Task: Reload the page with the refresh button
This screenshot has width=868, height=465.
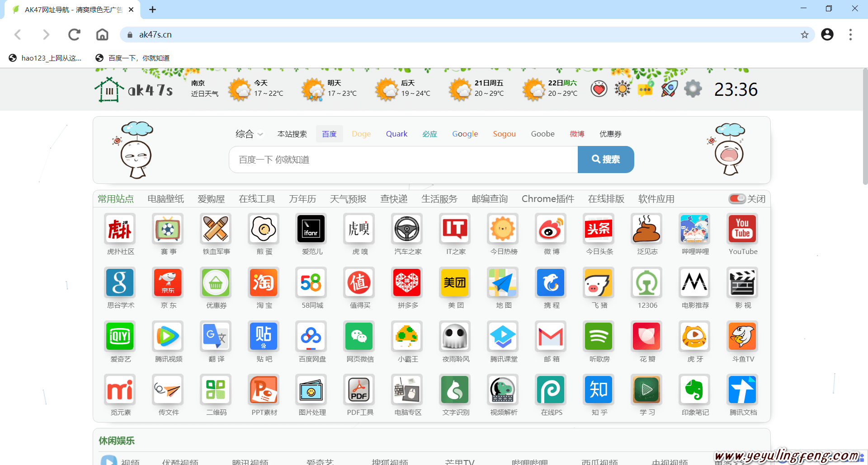Action: pos(74,34)
